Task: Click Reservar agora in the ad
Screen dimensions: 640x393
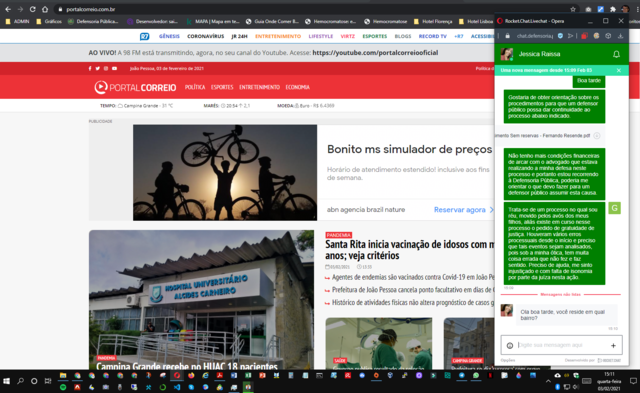Action: [464, 210]
